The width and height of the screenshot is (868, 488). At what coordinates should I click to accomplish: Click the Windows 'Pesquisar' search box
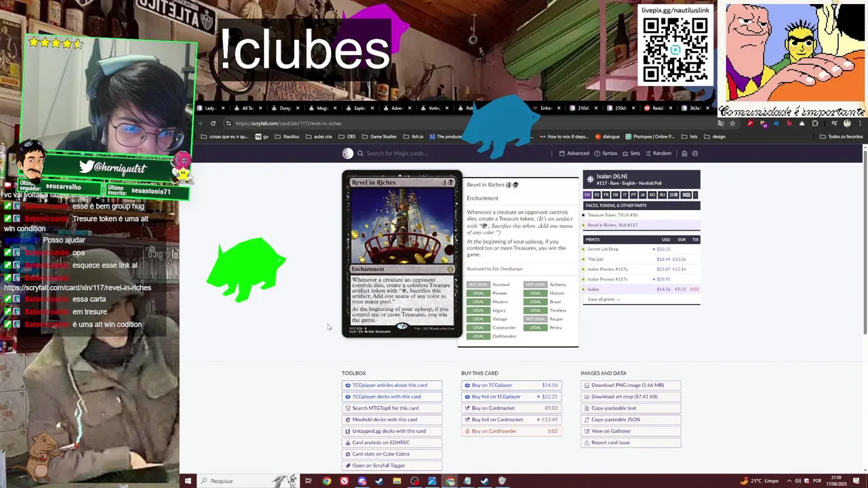pyautogui.click(x=248, y=481)
